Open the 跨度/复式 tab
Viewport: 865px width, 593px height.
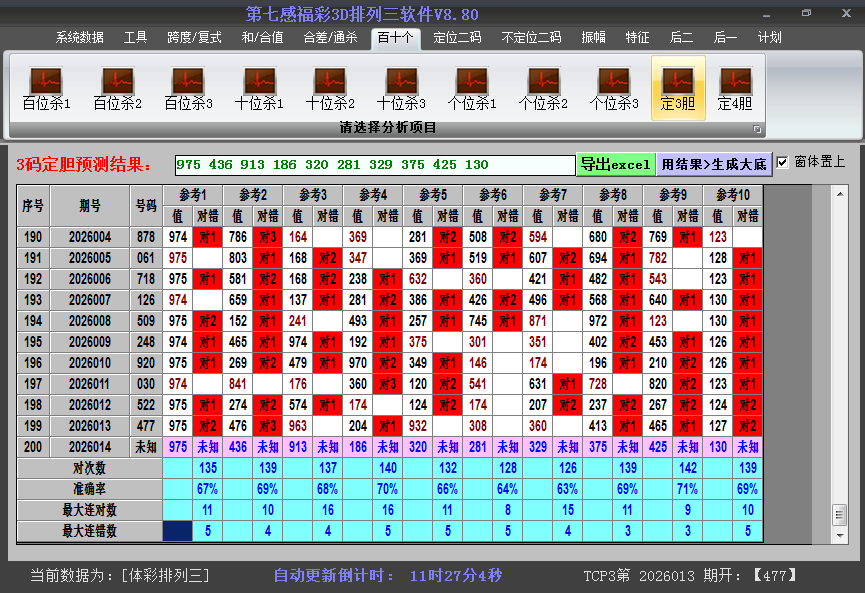tap(194, 38)
